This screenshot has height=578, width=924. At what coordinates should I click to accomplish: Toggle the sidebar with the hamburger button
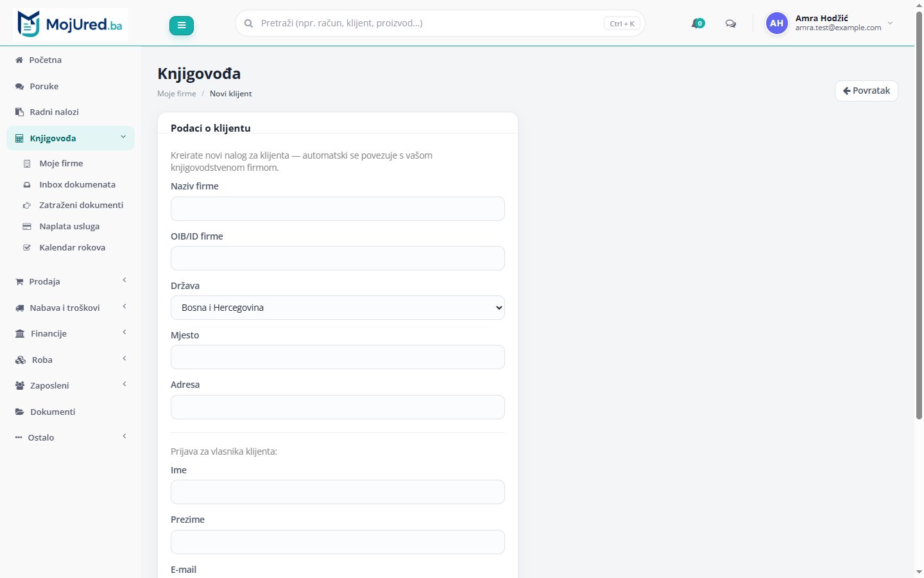[182, 25]
